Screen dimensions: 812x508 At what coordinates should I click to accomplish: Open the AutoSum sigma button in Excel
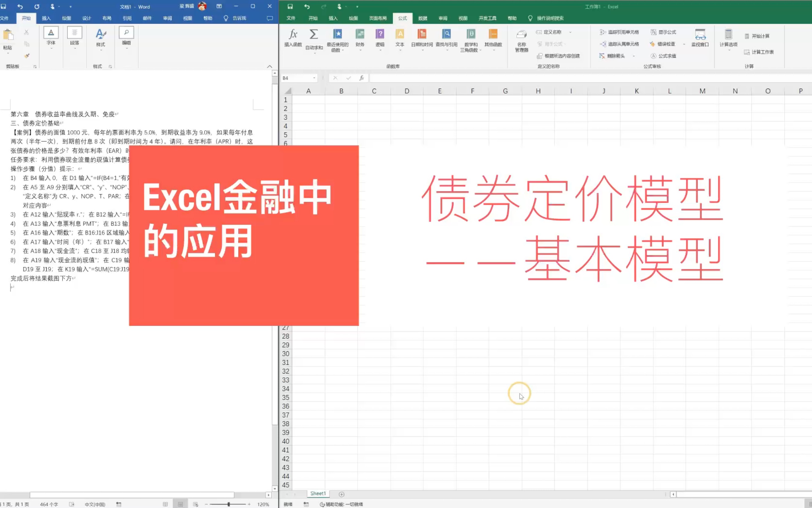(314, 34)
